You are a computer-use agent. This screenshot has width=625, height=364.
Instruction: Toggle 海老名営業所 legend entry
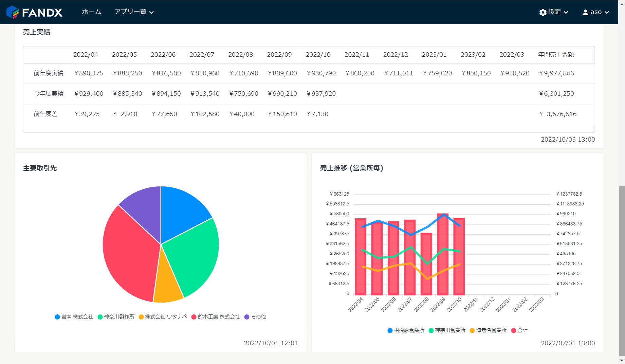pyautogui.click(x=488, y=330)
